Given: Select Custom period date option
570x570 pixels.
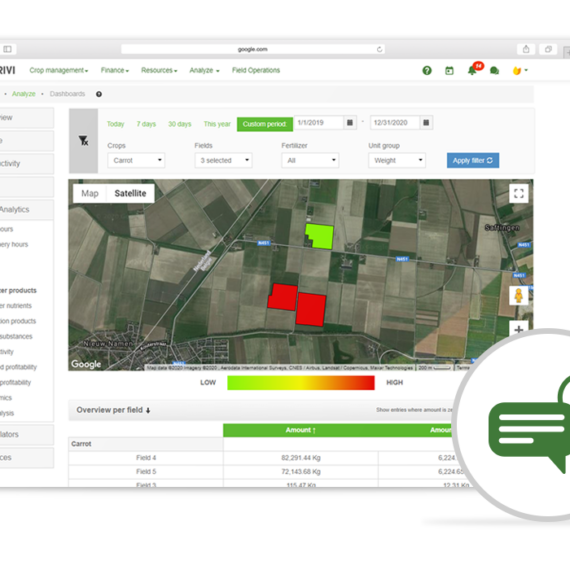Looking at the screenshot, I should pos(265,124).
